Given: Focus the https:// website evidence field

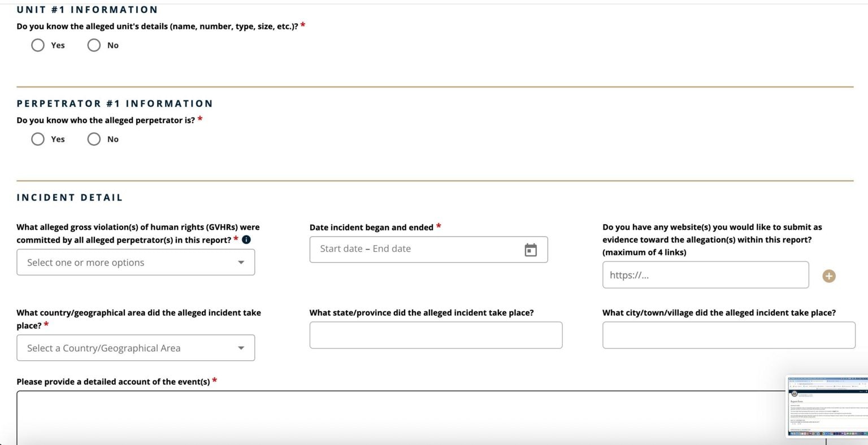Looking at the screenshot, I should (x=705, y=276).
